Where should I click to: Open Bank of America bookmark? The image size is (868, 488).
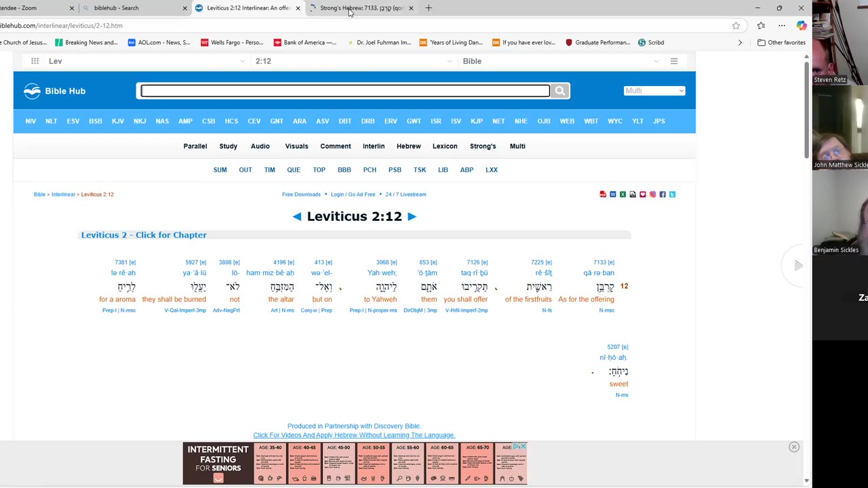pyautogui.click(x=304, y=43)
